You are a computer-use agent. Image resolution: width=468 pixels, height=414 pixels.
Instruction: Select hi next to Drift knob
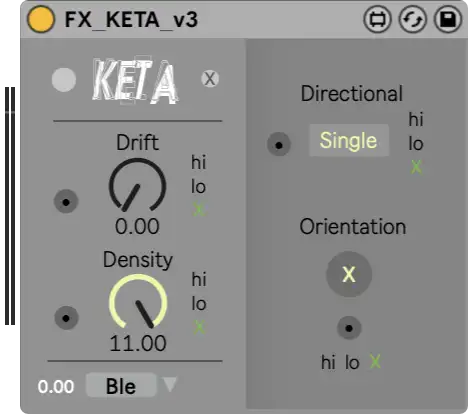(198, 162)
